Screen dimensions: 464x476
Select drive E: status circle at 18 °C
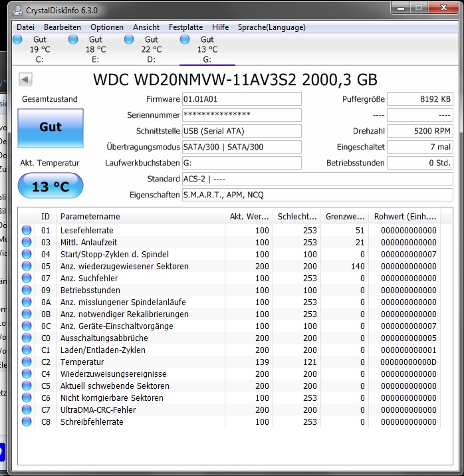point(73,39)
